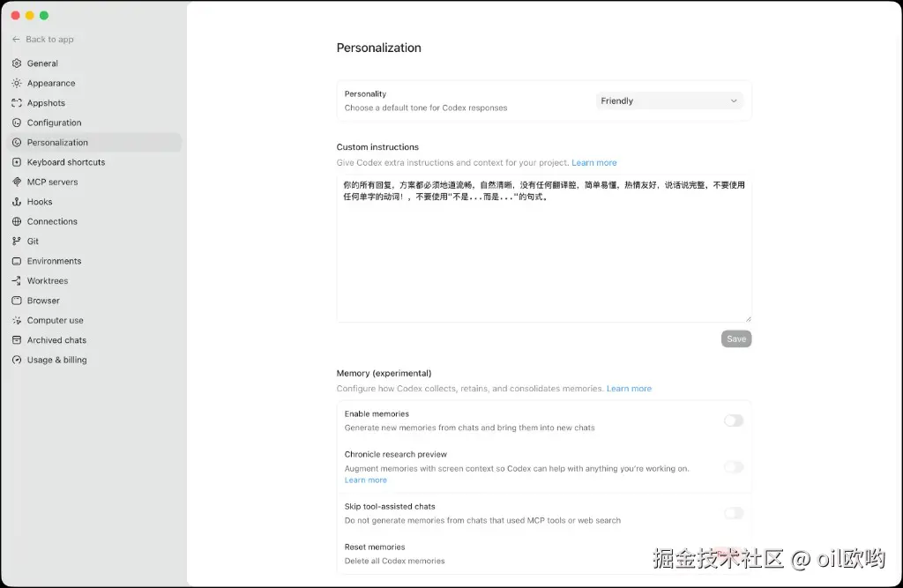Open Usage & billing label
903x588 pixels.
[x=57, y=360]
